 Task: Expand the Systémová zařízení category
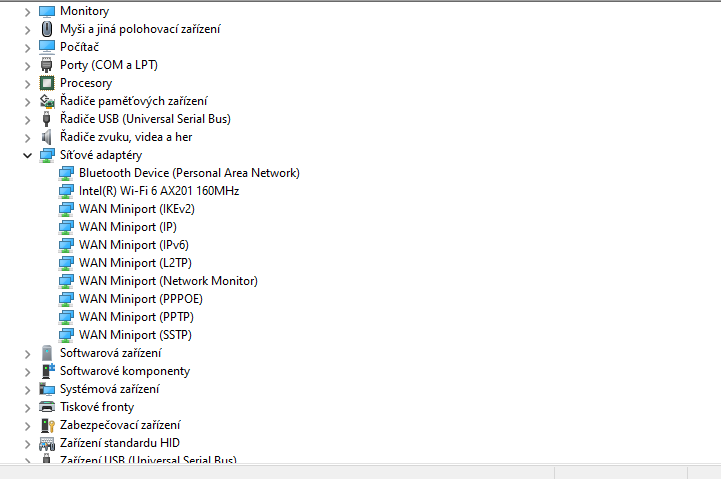(27, 389)
